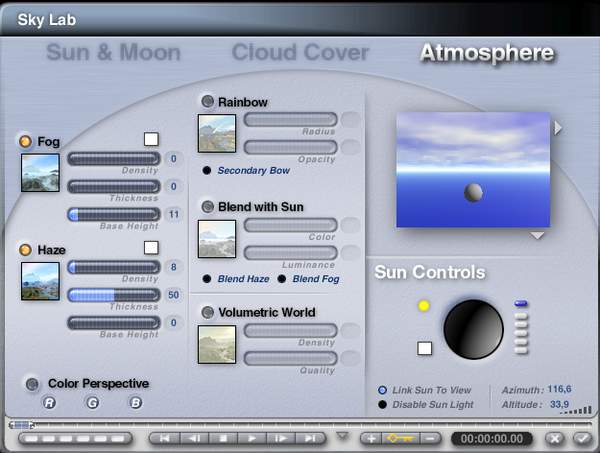Open the Cloud Cover tab
The image size is (600, 453).
[x=300, y=52]
